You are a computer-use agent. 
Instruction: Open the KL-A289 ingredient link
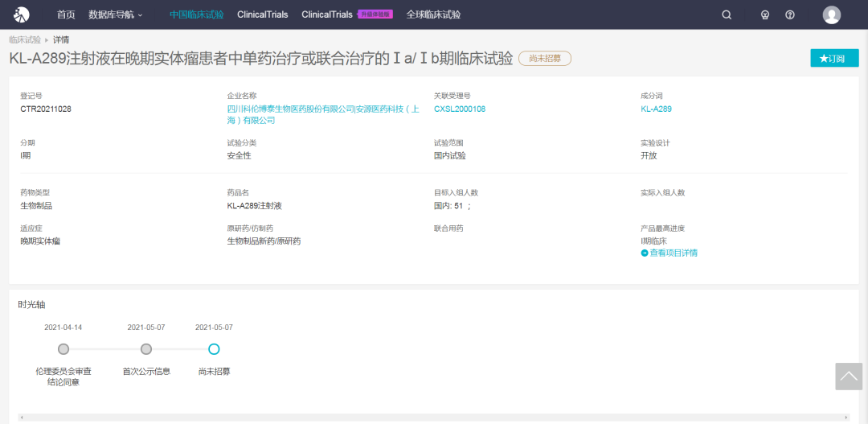click(656, 109)
